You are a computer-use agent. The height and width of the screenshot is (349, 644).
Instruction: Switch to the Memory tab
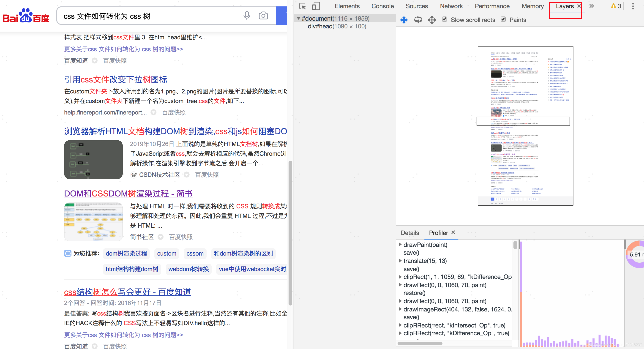(532, 6)
